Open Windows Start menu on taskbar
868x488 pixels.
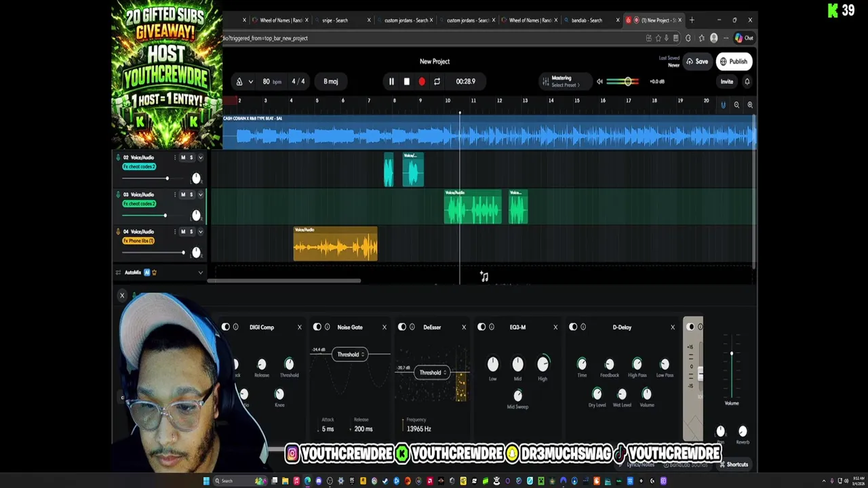pyautogui.click(x=206, y=481)
